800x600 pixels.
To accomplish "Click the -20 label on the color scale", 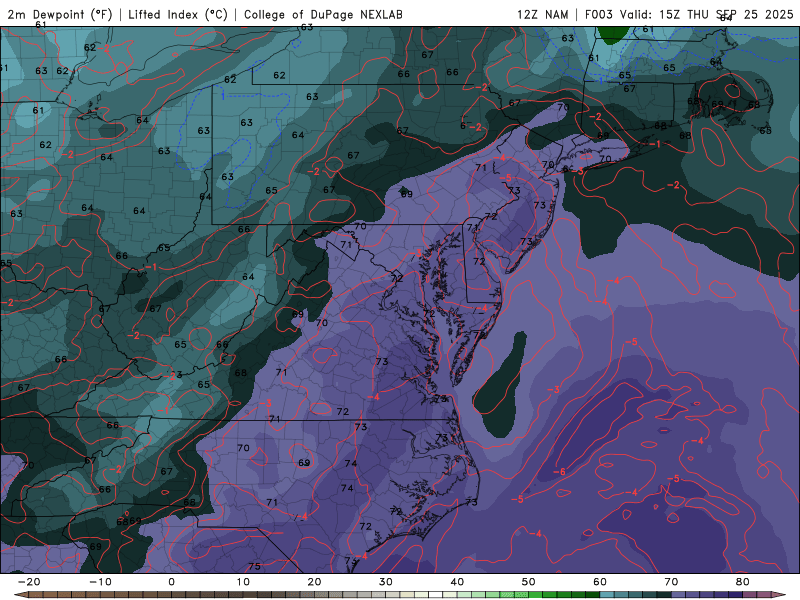I will 29,582.
